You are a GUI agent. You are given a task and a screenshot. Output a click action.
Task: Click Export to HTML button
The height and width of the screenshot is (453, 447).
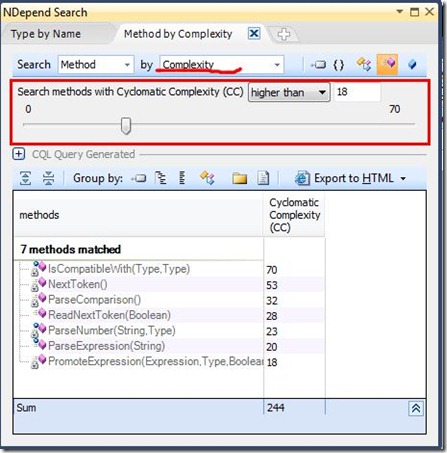350,178
